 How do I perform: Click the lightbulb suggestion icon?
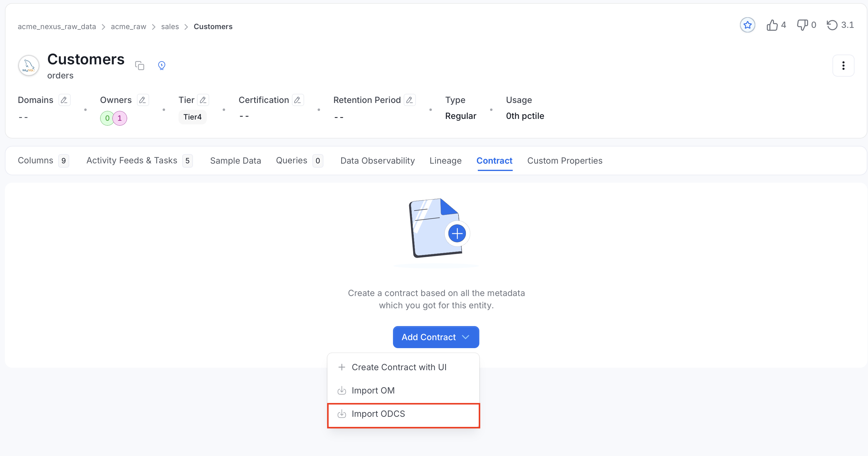[x=162, y=65]
